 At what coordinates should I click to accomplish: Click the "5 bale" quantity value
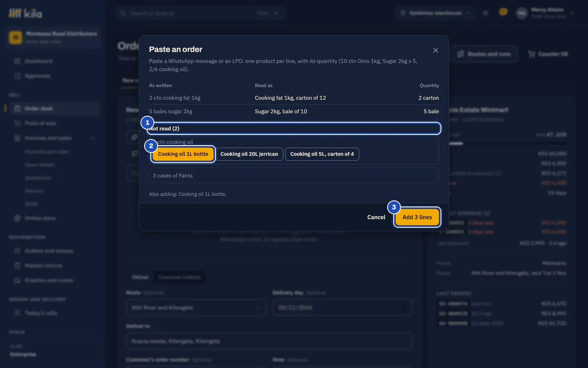click(431, 111)
